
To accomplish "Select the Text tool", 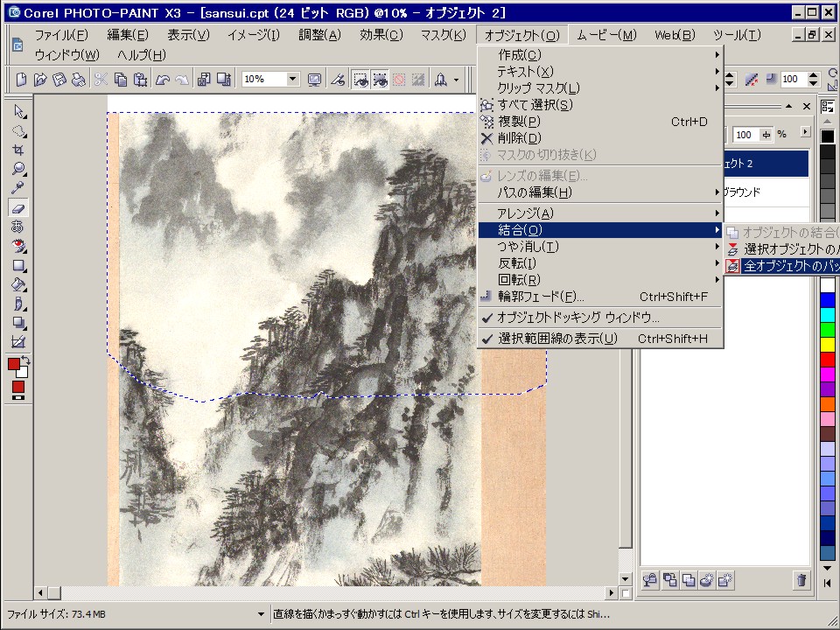I will (x=18, y=227).
